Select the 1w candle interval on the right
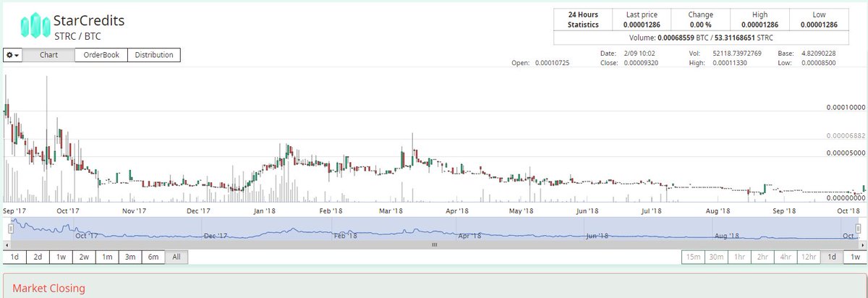 click(854, 257)
